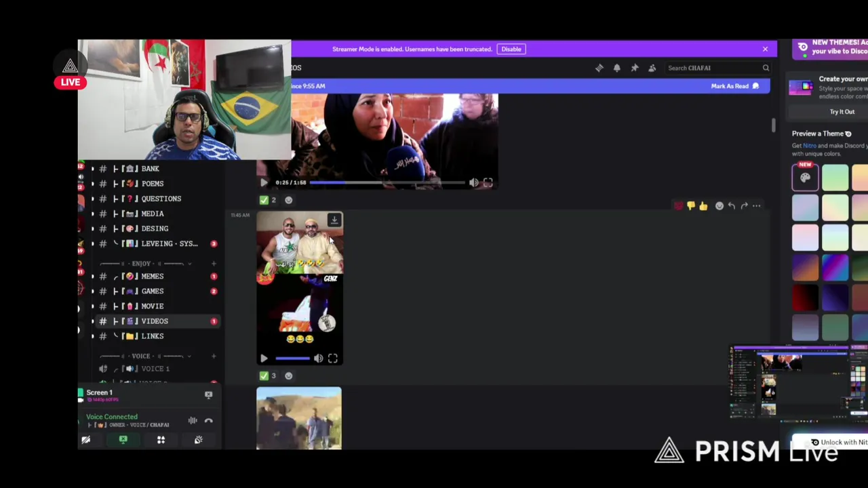The height and width of the screenshot is (488, 868).
Task: Reply to the message using arrow icon
Action: 731,206
